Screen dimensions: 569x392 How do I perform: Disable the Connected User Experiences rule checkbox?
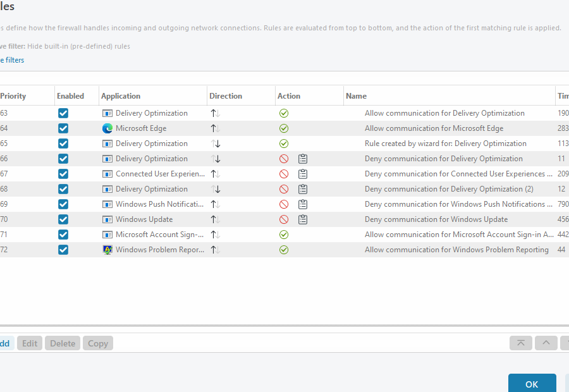coord(63,174)
